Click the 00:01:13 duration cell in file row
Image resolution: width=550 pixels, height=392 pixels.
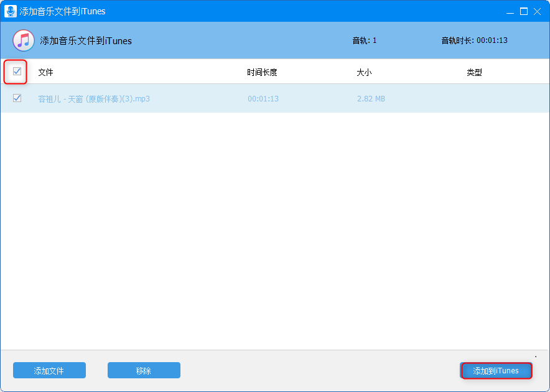(263, 99)
